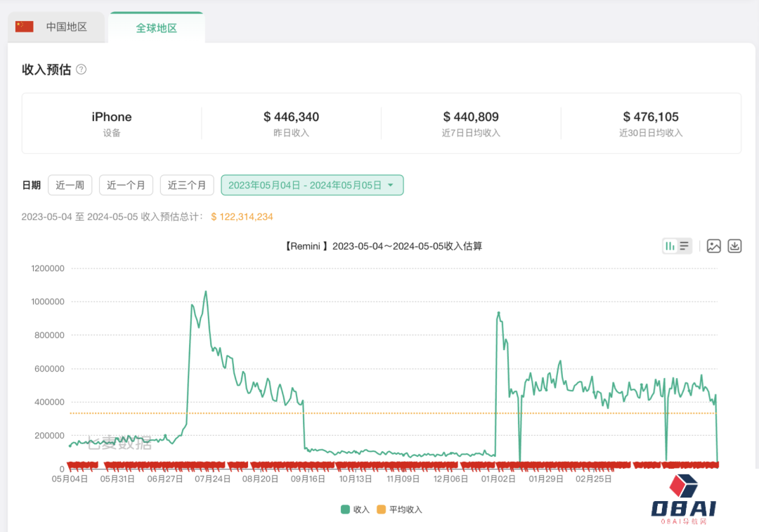Click the $ 476,105 thirty-day average value
The height and width of the screenshot is (532, 759).
click(x=651, y=117)
